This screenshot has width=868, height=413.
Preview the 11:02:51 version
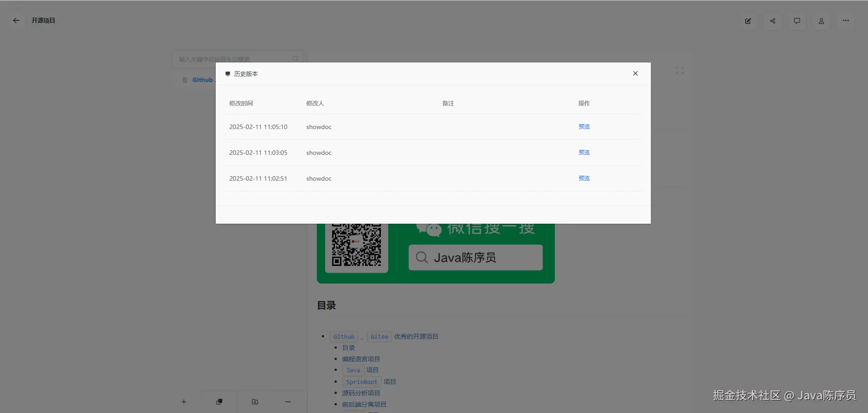[x=584, y=178]
